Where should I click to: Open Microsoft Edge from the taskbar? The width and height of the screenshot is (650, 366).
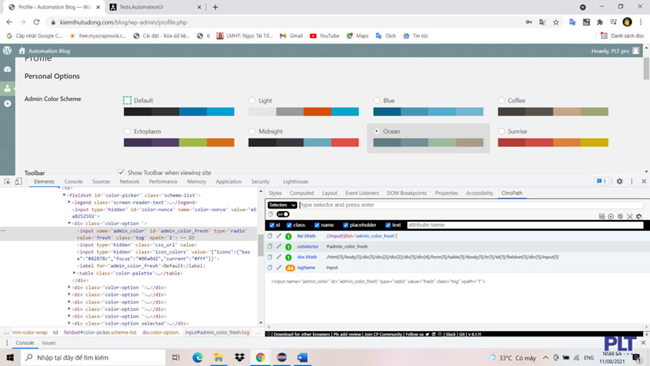point(197,357)
